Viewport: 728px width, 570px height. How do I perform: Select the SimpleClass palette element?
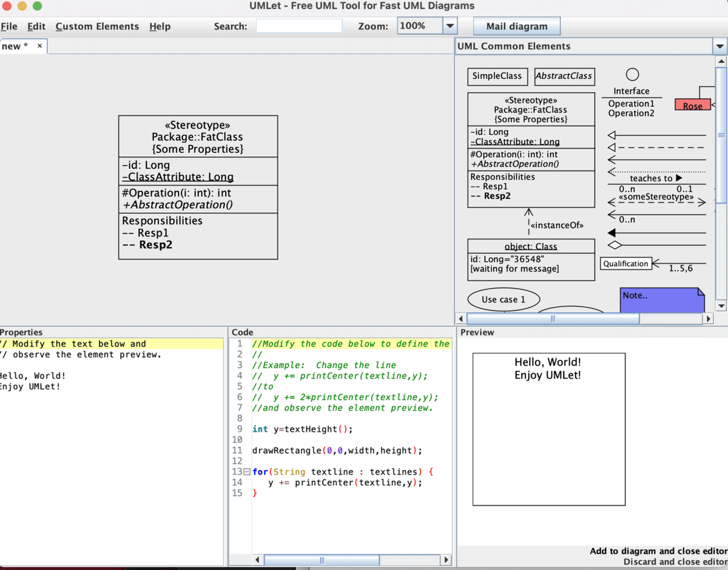(497, 76)
